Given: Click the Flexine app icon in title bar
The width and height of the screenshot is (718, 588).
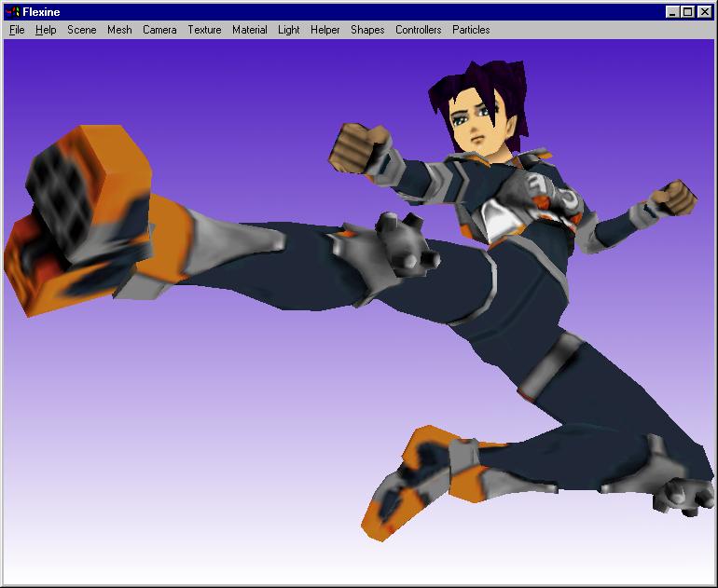Looking at the screenshot, I should (13, 12).
